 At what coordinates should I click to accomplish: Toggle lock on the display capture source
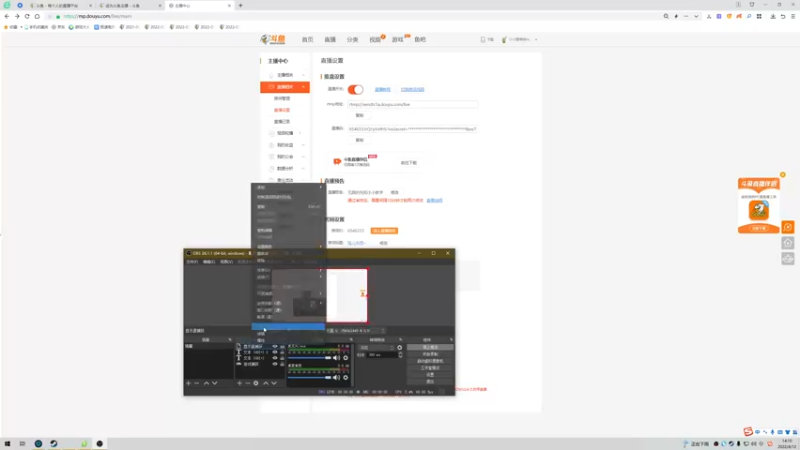click(282, 346)
